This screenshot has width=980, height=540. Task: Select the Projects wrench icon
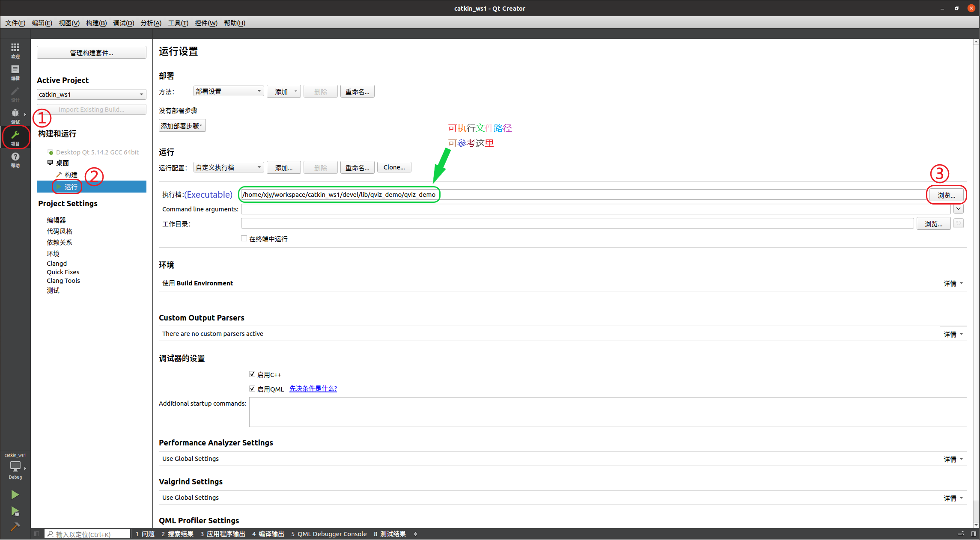pyautogui.click(x=15, y=137)
